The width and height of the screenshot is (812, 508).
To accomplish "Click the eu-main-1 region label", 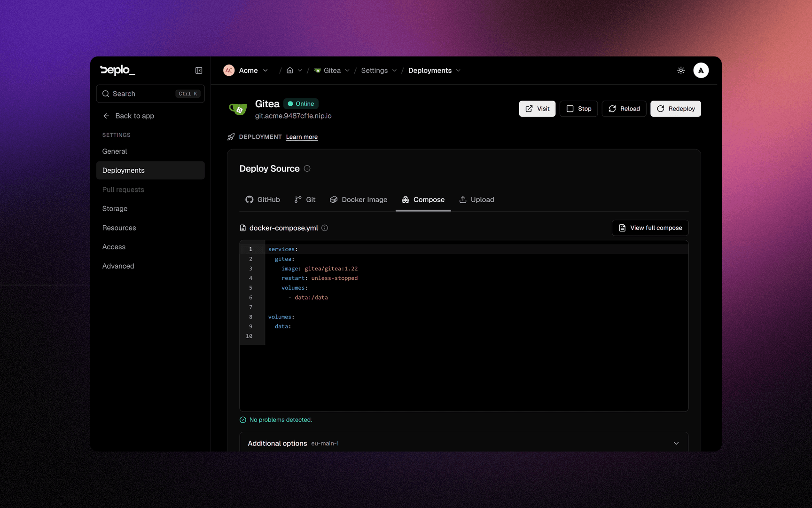I will (325, 444).
